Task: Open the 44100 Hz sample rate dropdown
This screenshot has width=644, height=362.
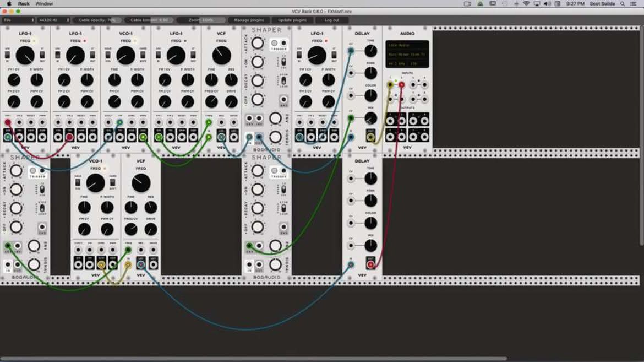Action: pyautogui.click(x=54, y=20)
